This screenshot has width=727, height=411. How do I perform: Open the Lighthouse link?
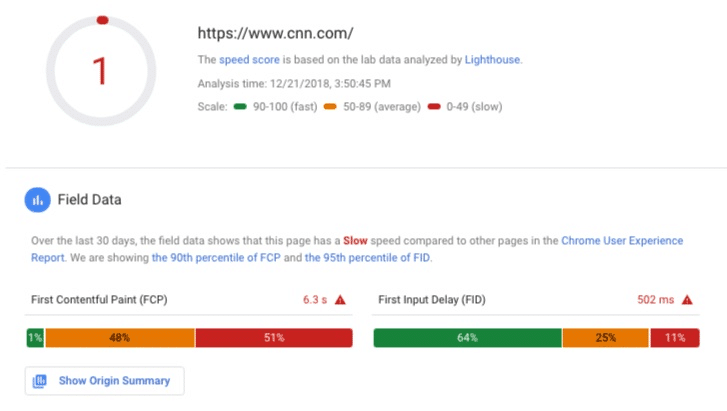point(492,60)
